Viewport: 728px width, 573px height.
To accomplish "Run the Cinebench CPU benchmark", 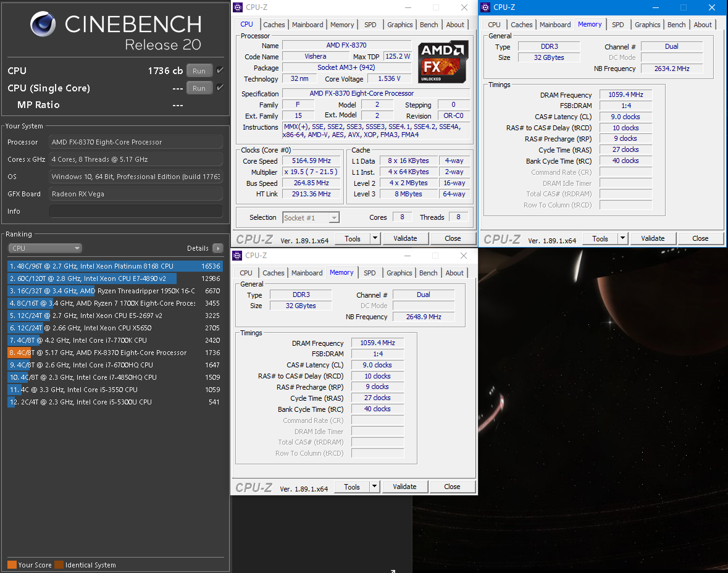I will pyautogui.click(x=199, y=70).
